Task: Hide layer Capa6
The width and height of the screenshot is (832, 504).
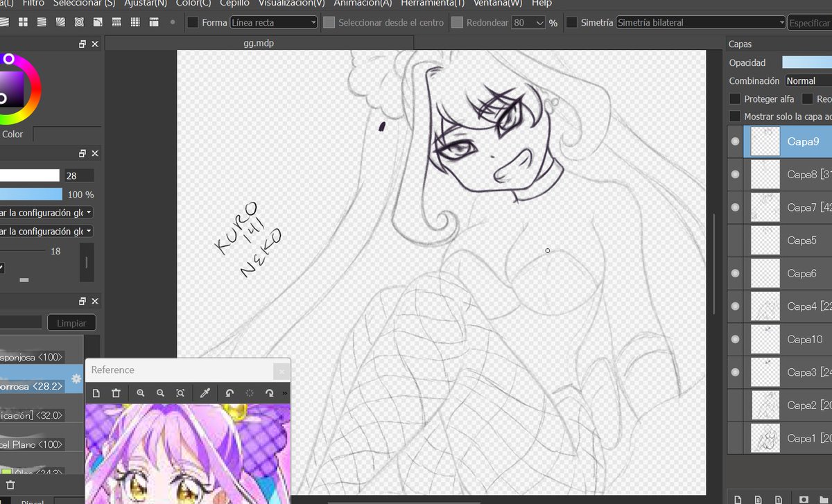Action: click(x=735, y=273)
